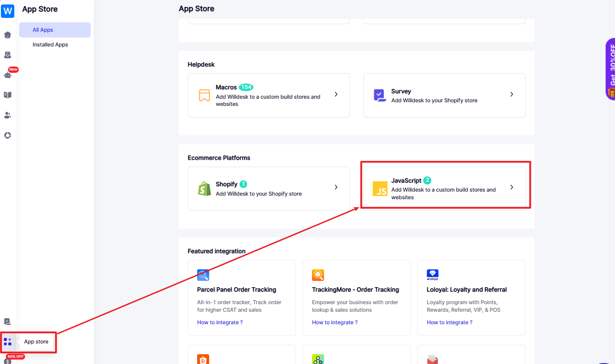
Task: Click the Loloyal: Loyalty and Referral title
Action: (x=467, y=289)
